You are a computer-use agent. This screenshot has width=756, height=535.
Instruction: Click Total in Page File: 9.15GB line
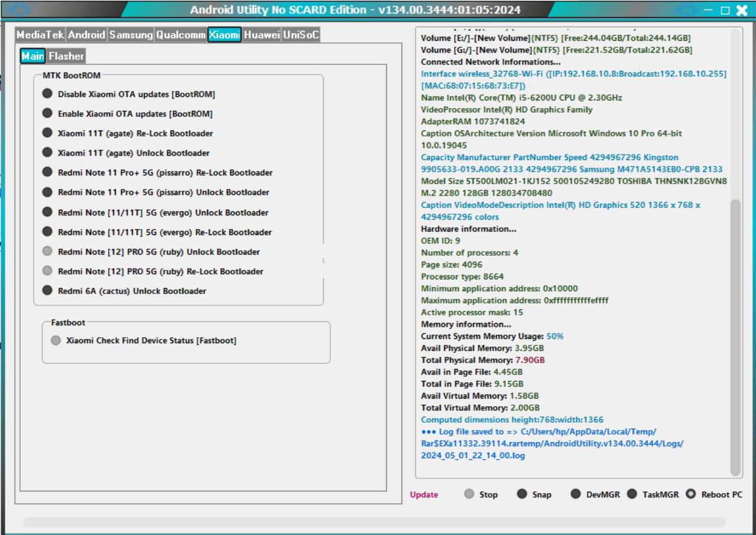point(471,384)
